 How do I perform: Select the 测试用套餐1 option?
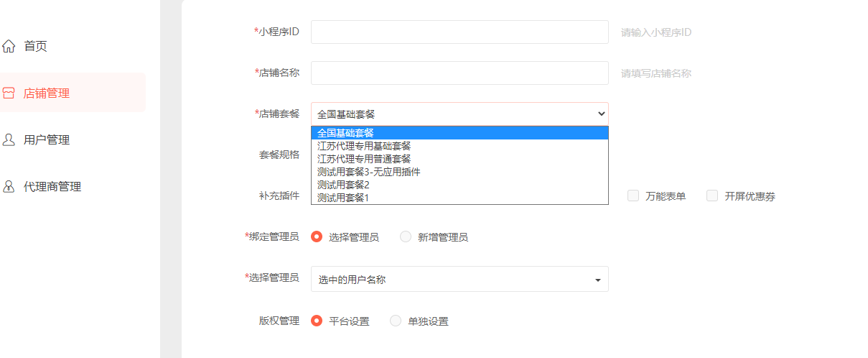pyautogui.click(x=459, y=198)
